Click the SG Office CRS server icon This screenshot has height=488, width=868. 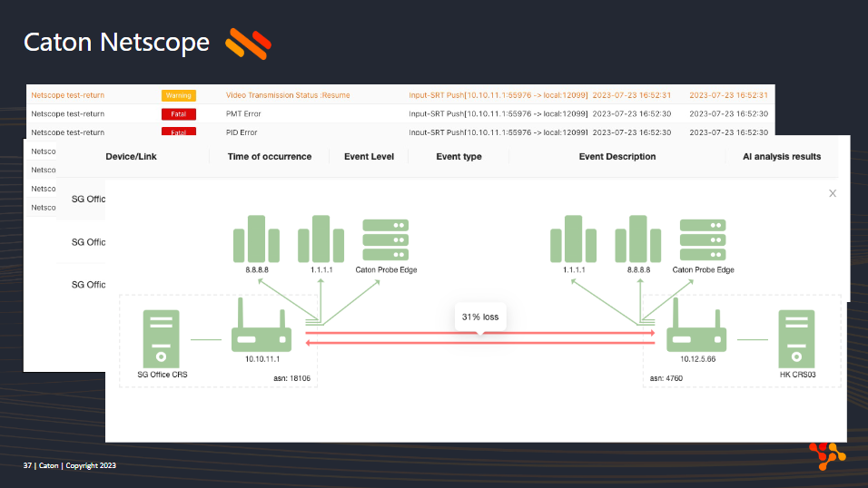pos(161,338)
